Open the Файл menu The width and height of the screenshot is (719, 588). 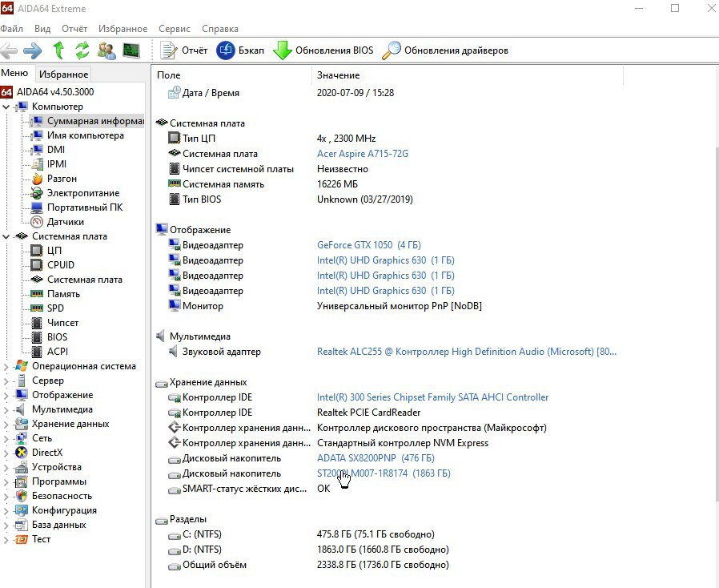tap(12, 28)
